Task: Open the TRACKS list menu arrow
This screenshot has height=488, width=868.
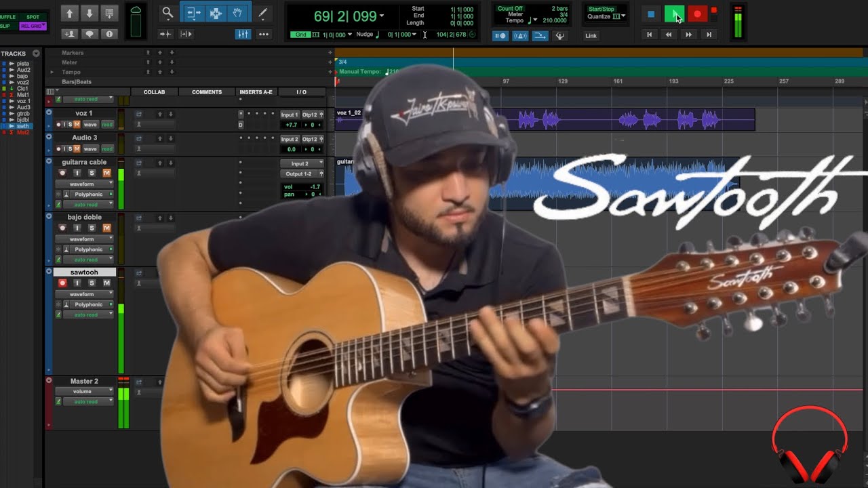Action: tap(36, 54)
